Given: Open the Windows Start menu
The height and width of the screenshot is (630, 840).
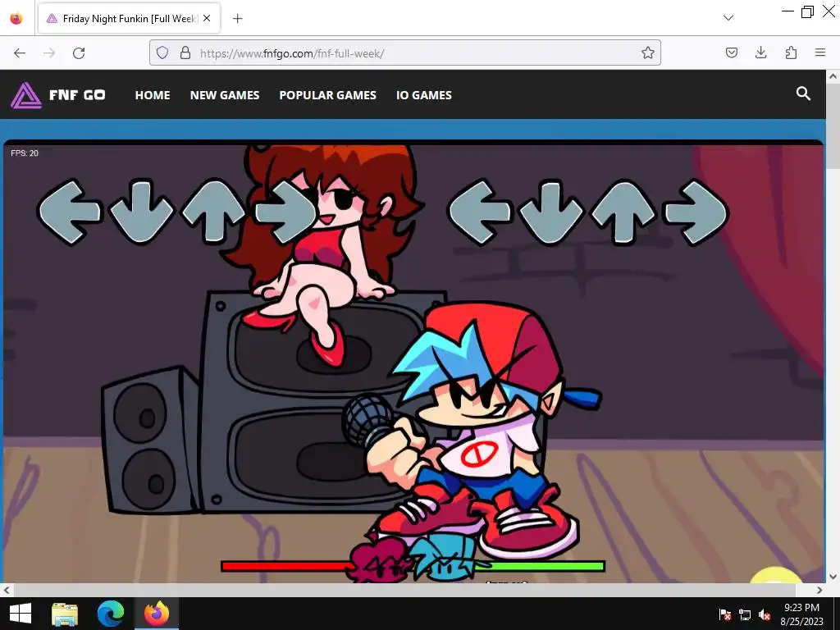Looking at the screenshot, I should pos(21,614).
